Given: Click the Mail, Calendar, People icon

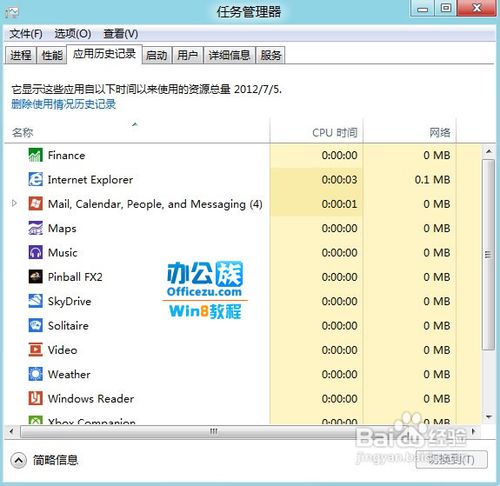Looking at the screenshot, I should pos(35,204).
